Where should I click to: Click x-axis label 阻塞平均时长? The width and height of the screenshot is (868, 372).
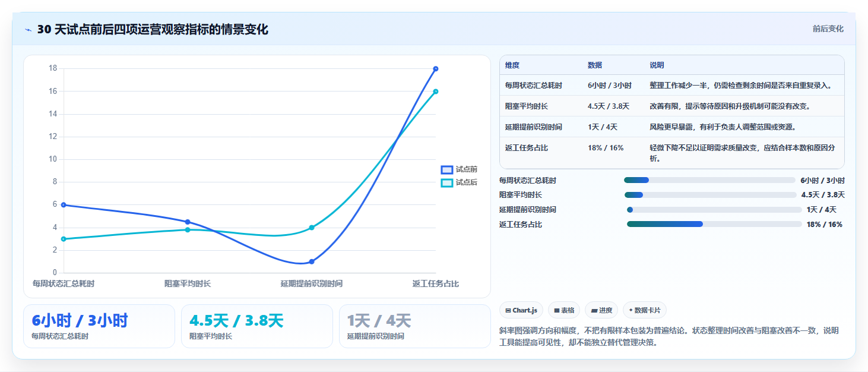click(x=188, y=284)
